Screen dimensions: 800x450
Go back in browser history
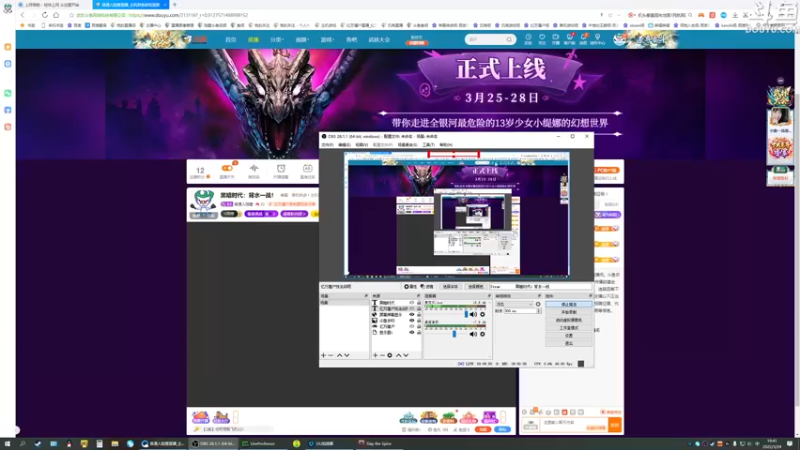(x=22, y=15)
